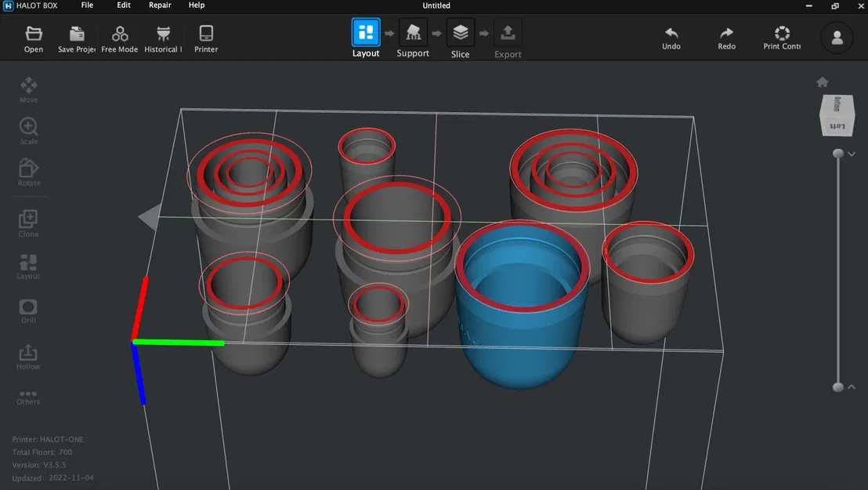Image resolution: width=868 pixels, height=490 pixels.
Task: Open the Support stage
Action: (413, 37)
